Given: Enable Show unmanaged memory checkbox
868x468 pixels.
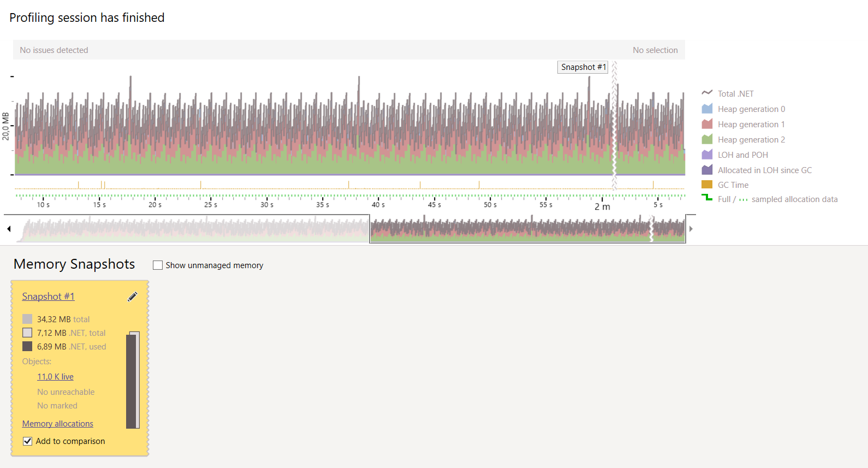Looking at the screenshot, I should click(158, 265).
